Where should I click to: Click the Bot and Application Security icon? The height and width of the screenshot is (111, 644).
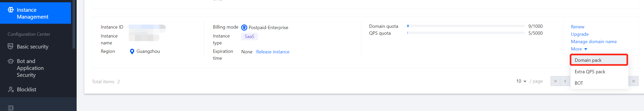(x=10, y=61)
